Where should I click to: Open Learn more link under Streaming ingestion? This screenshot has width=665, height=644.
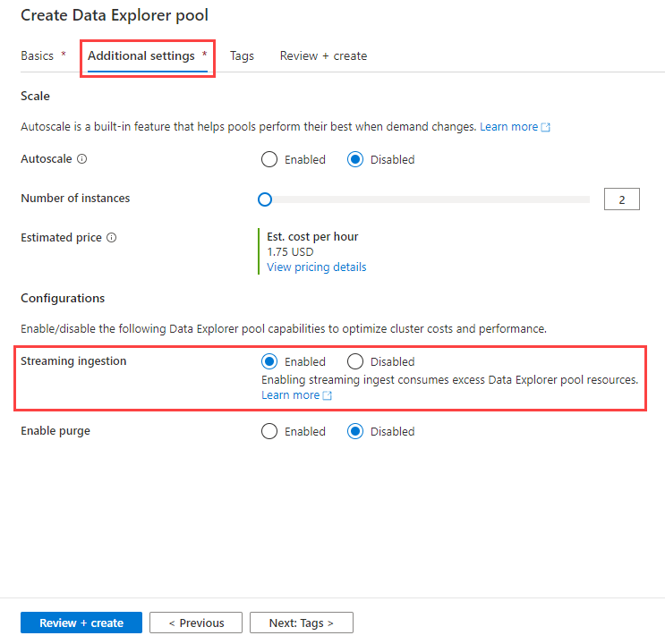click(296, 395)
